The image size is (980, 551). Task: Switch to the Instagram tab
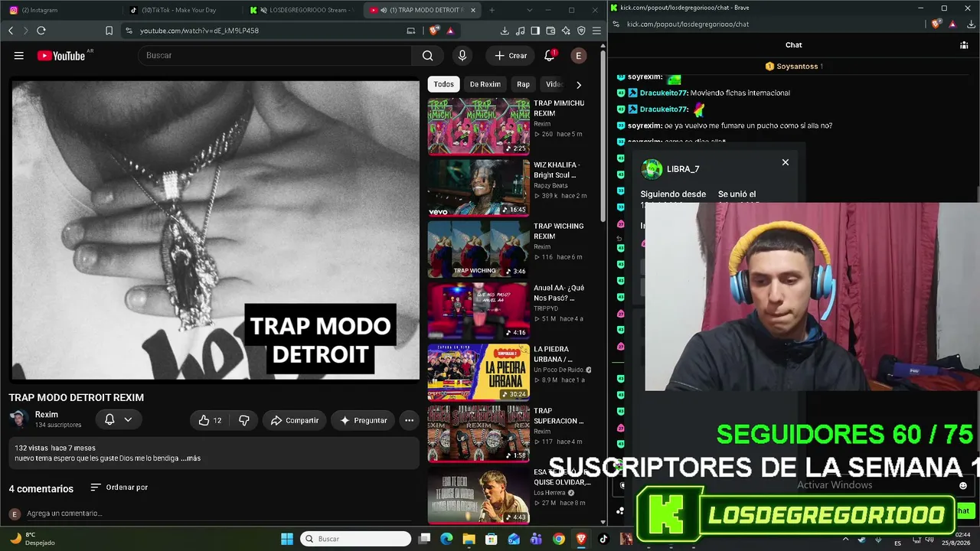(x=63, y=10)
